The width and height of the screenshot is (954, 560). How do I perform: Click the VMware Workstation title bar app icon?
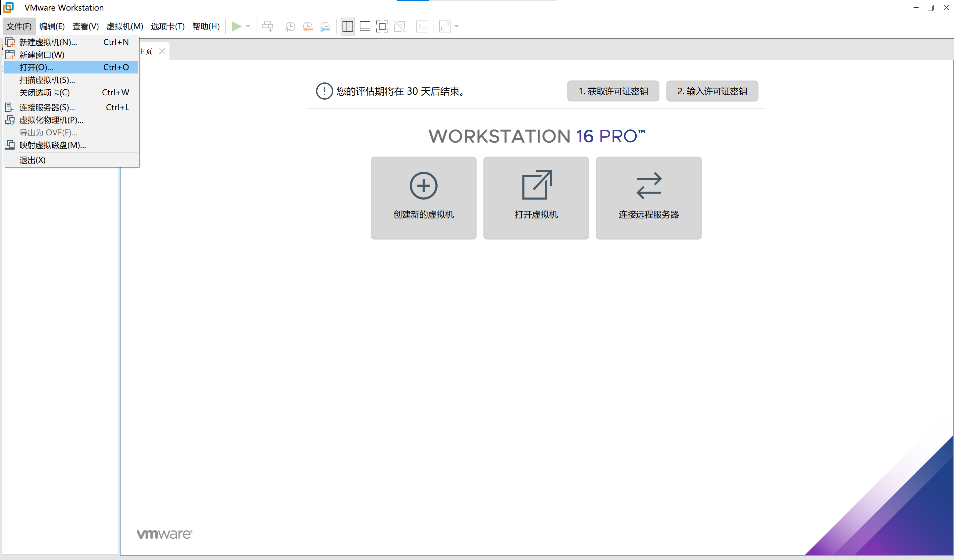click(8, 7)
